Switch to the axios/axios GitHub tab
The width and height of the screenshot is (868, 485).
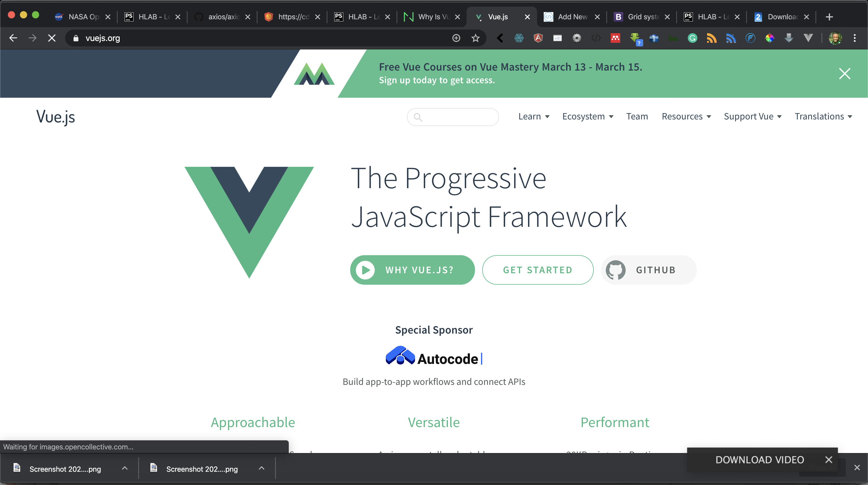point(223,17)
